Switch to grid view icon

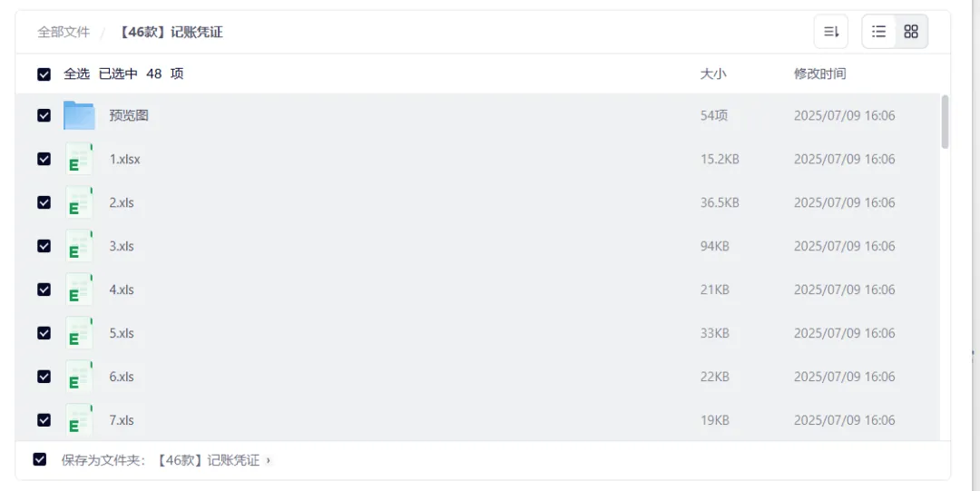(911, 31)
